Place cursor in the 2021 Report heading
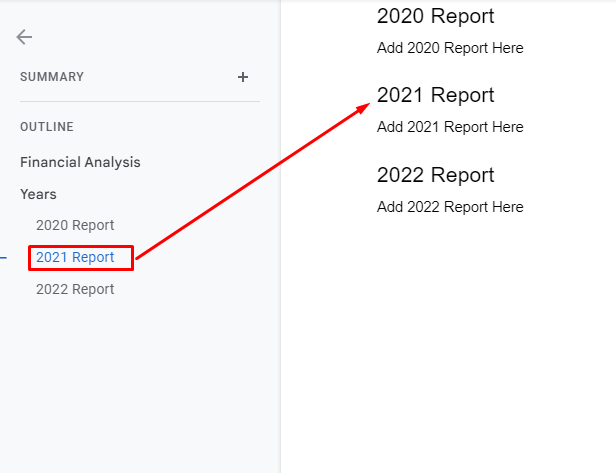616x473 pixels. 435,95
